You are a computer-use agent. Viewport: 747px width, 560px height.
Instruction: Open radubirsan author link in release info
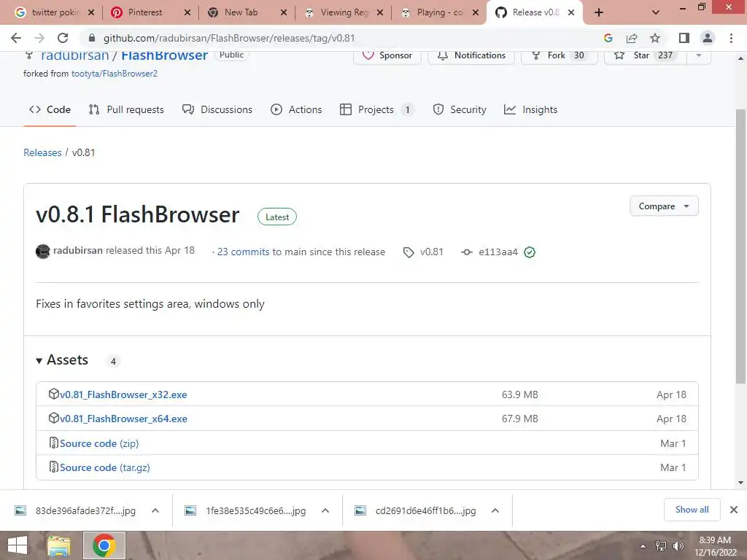tap(77, 251)
